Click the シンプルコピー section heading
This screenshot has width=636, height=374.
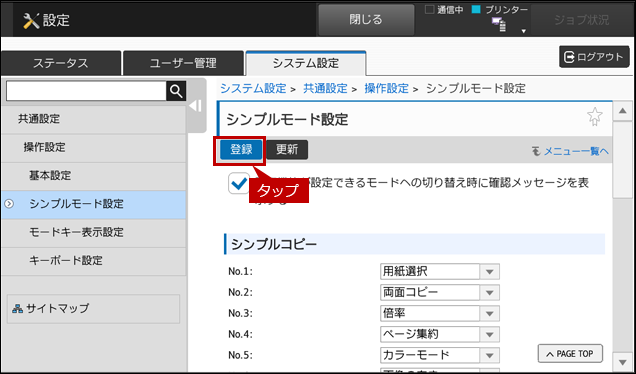tap(414, 244)
